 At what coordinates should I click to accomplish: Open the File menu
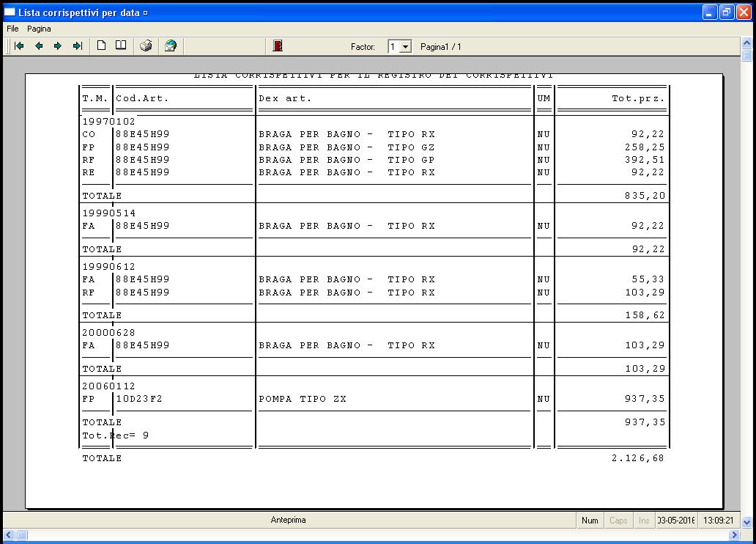[12, 29]
